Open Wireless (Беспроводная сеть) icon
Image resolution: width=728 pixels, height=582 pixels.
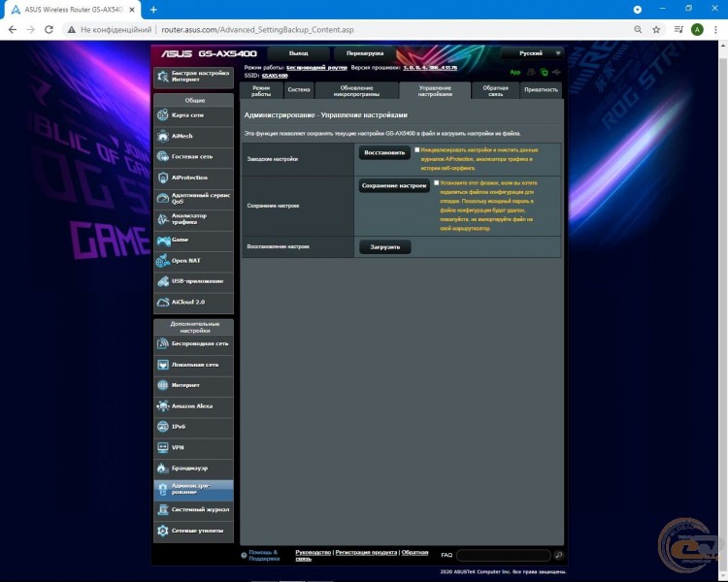pyautogui.click(x=162, y=343)
